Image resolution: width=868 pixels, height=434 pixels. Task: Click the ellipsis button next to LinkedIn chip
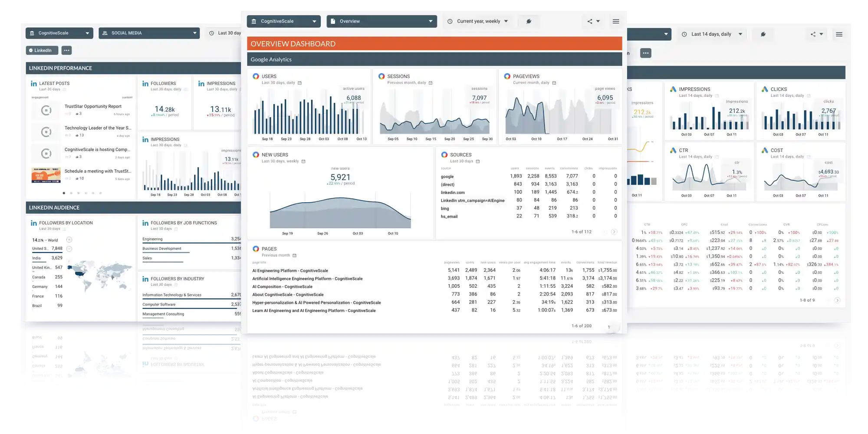(x=66, y=50)
